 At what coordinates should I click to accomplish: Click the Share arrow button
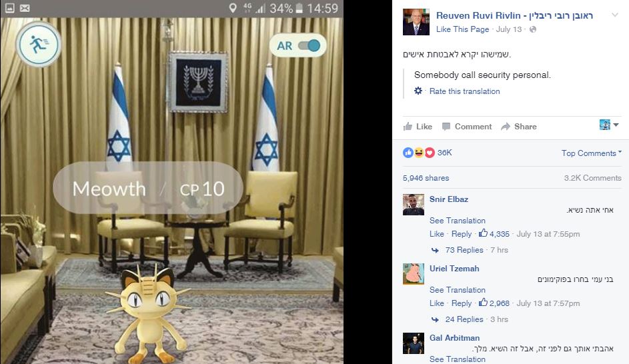(x=519, y=127)
